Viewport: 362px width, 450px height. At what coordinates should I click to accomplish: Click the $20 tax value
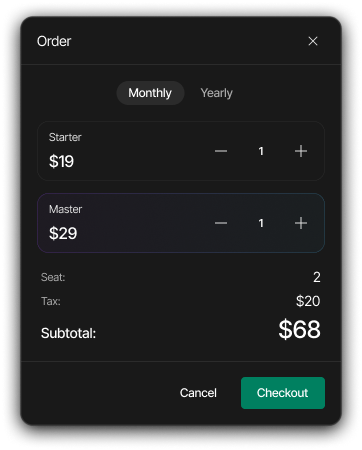[x=308, y=301]
